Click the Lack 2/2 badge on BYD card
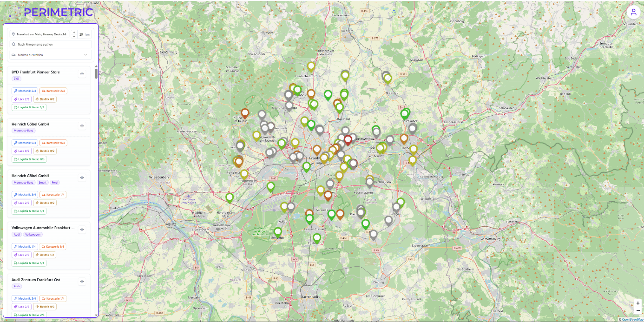Viewport: 644px width, 322px height. [x=21, y=99]
